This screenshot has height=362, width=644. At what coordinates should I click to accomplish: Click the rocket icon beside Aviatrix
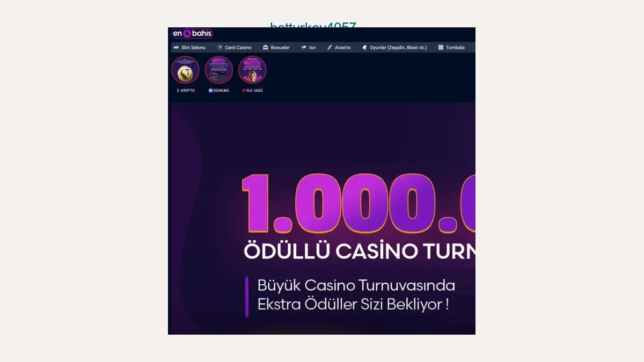tap(330, 48)
